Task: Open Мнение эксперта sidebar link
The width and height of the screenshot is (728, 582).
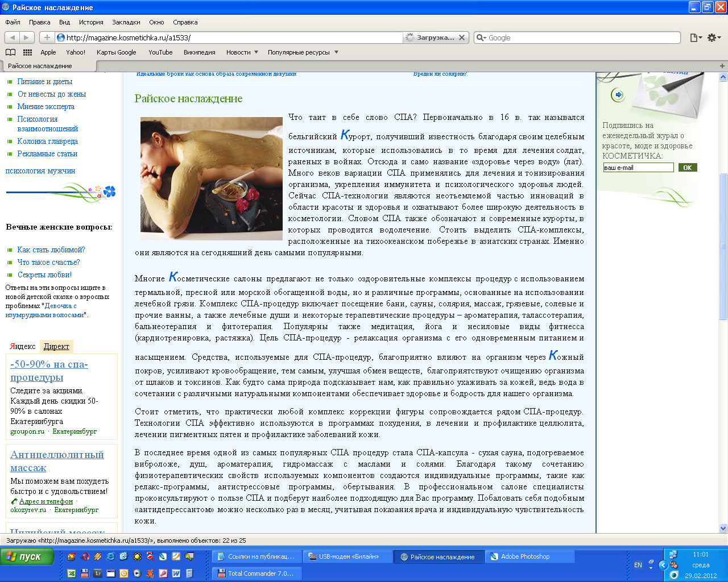Action: coord(46,107)
